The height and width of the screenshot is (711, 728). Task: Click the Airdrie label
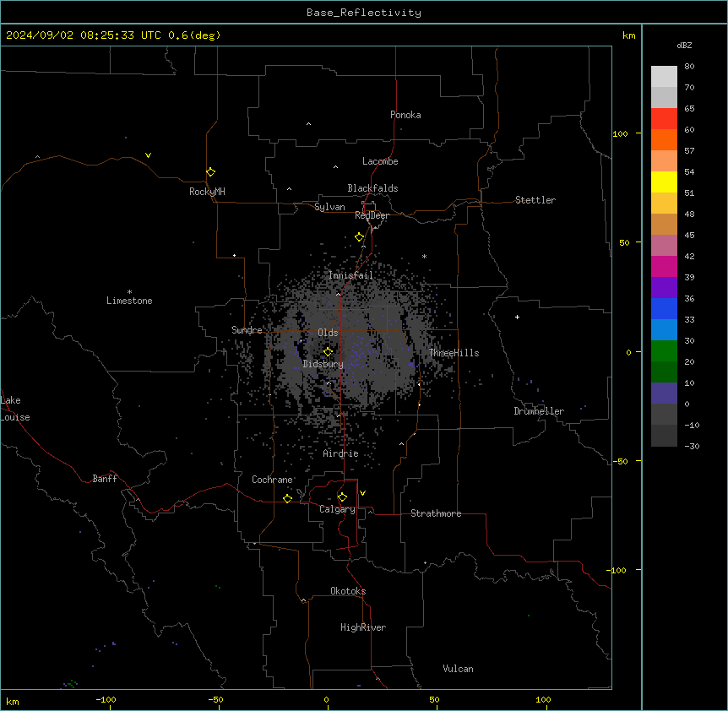[x=341, y=453]
